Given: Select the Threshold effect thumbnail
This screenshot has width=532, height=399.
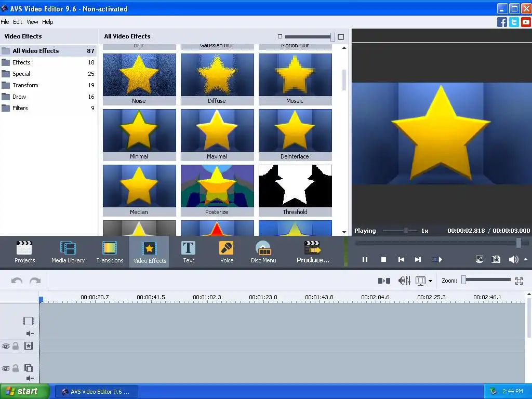Looking at the screenshot, I should [x=295, y=190].
